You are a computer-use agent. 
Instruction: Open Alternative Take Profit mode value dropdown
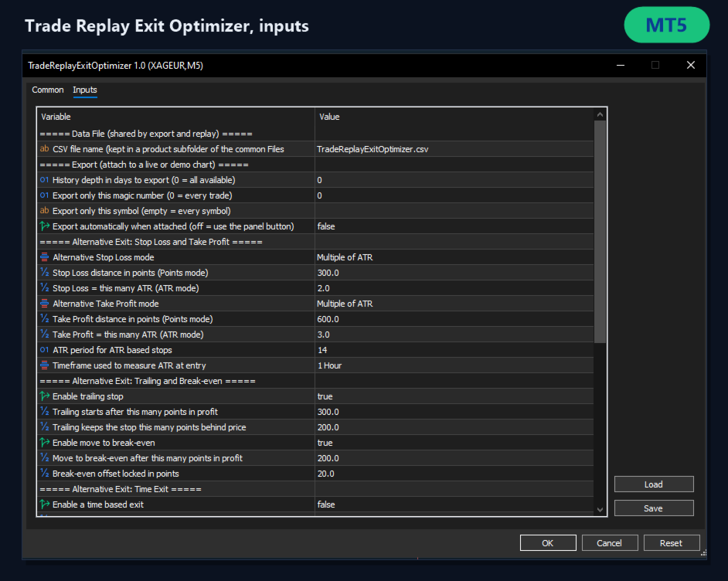454,304
